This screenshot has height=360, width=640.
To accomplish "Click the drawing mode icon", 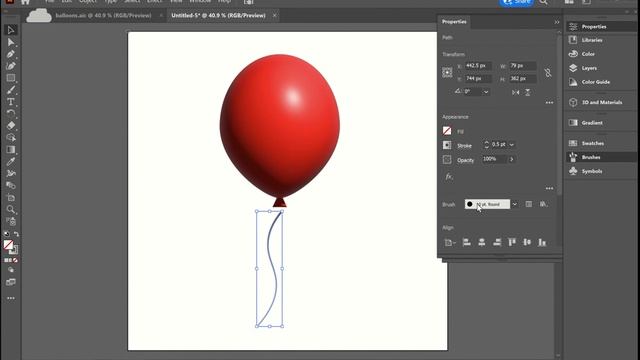I will point(11,270).
